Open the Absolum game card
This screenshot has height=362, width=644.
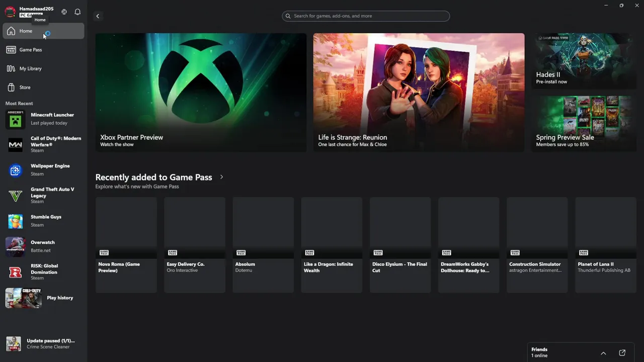(263, 245)
